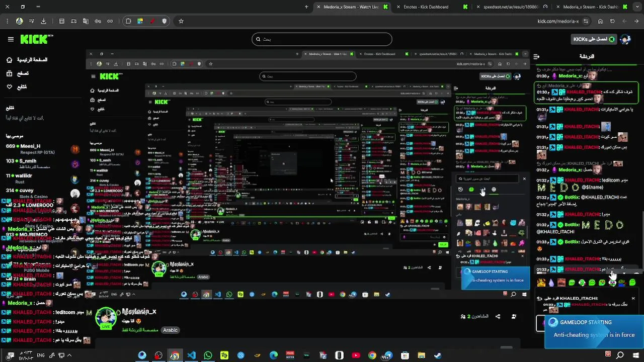Open YouTube from the taskbar

pos(356,355)
